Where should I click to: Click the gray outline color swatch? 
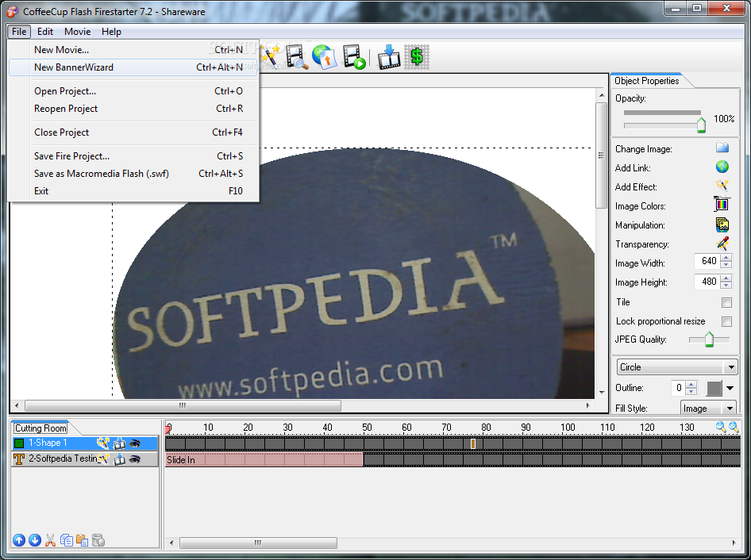[714, 388]
